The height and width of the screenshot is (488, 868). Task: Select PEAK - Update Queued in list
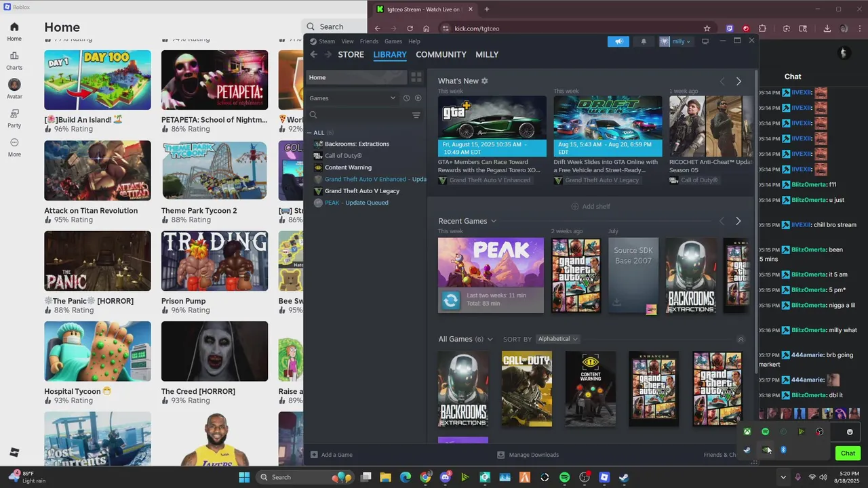(356, 203)
